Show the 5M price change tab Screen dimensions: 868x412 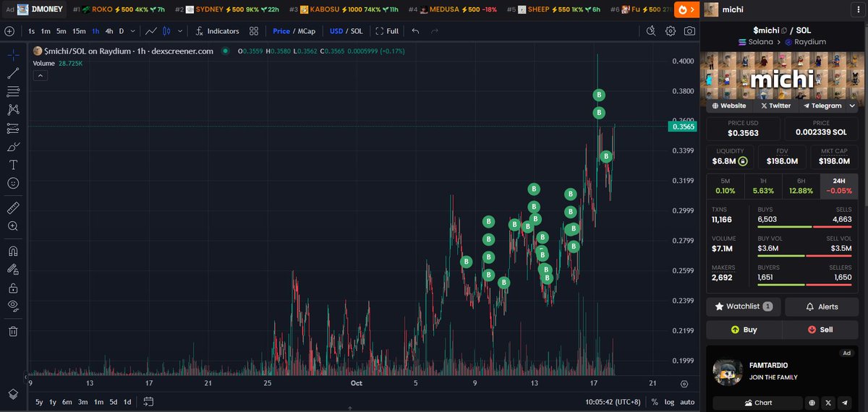725,185
